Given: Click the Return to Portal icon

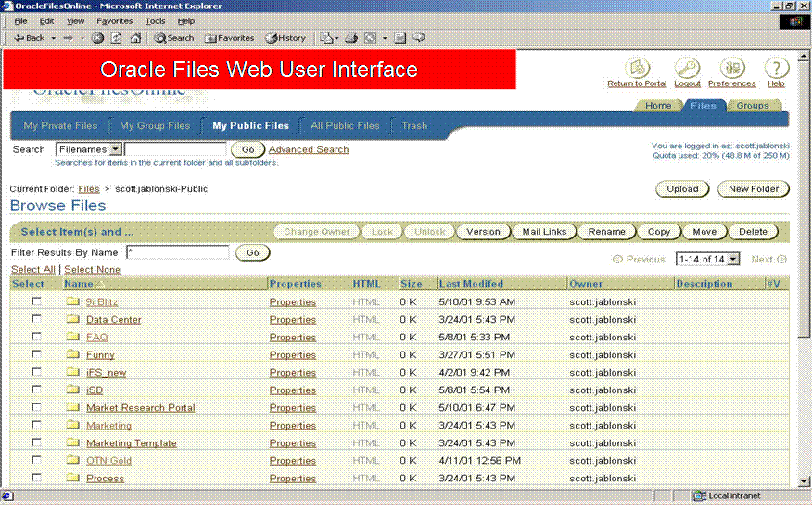Looking at the screenshot, I should [x=637, y=68].
